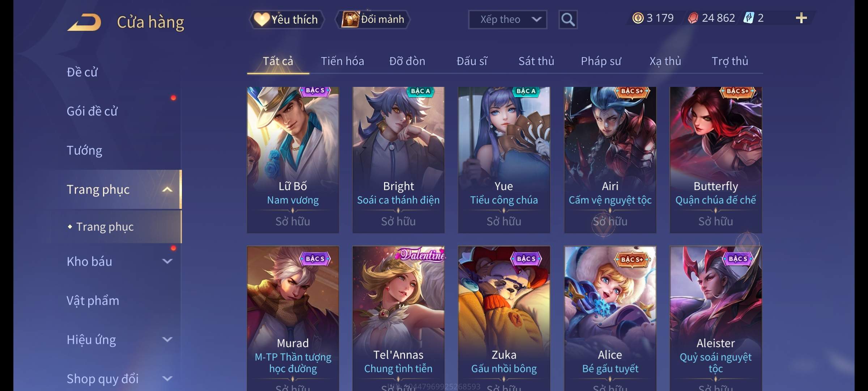Screen dimensions: 868x391
Task: Select the Sát thủ tab
Action: coord(536,61)
